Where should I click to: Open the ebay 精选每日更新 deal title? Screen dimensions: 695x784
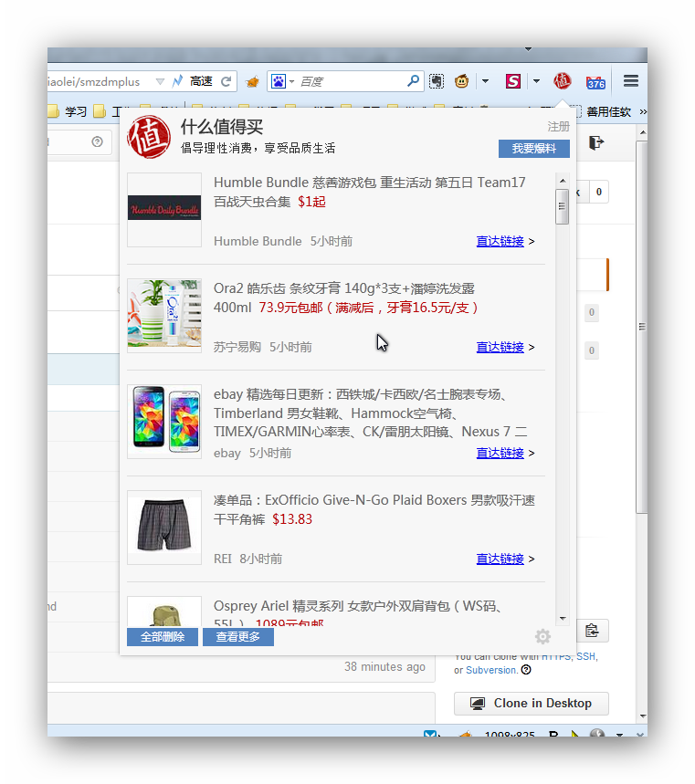tap(370, 413)
